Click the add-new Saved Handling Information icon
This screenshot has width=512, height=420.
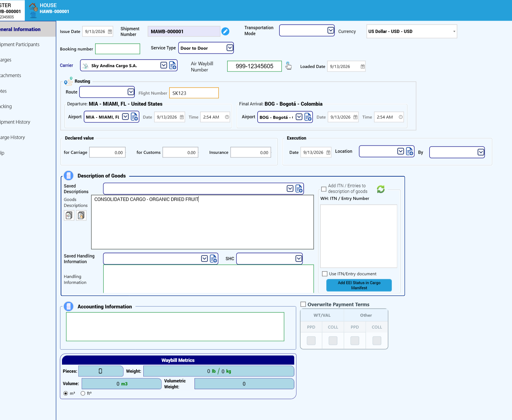(213, 258)
